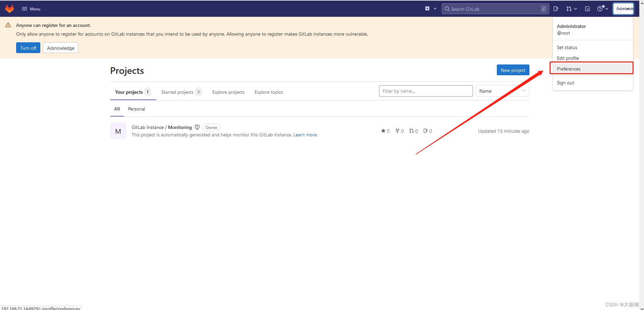
Task: Choose Preferences in the user menu
Action: [x=593, y=69]
